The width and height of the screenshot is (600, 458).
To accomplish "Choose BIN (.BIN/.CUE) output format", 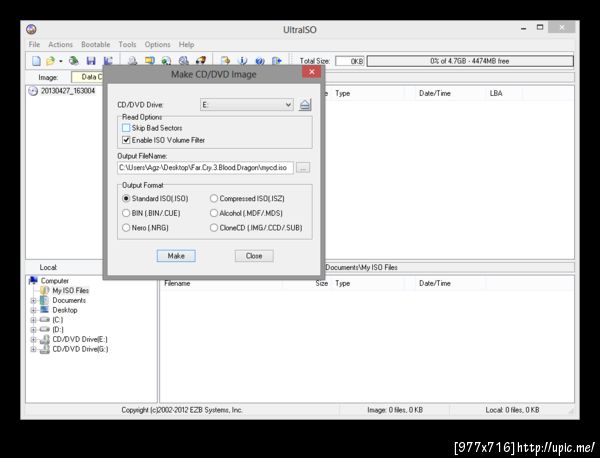I will (x=126, y=213).
